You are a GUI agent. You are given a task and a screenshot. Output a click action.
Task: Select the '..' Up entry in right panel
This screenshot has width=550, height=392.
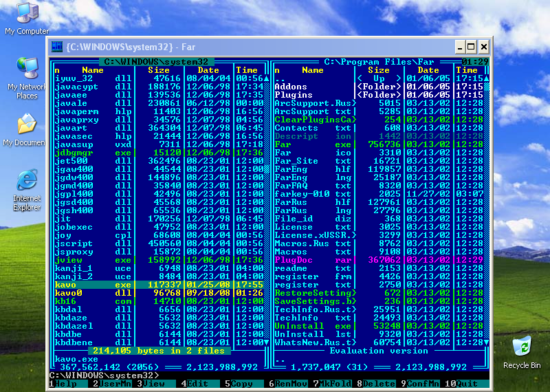[x=379, y=78]
